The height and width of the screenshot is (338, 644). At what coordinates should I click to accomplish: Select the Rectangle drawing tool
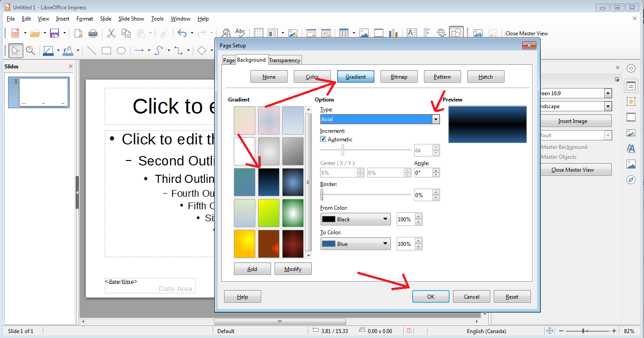pyautogui.click(x=106, y=51)
